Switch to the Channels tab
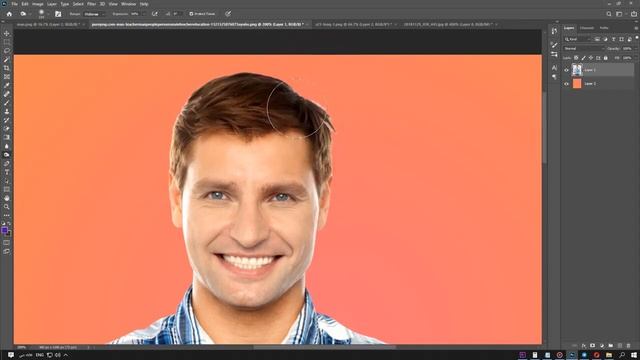The width and height of the screenshot is (640, 360). pyautogui.click(x=587, y=28)
